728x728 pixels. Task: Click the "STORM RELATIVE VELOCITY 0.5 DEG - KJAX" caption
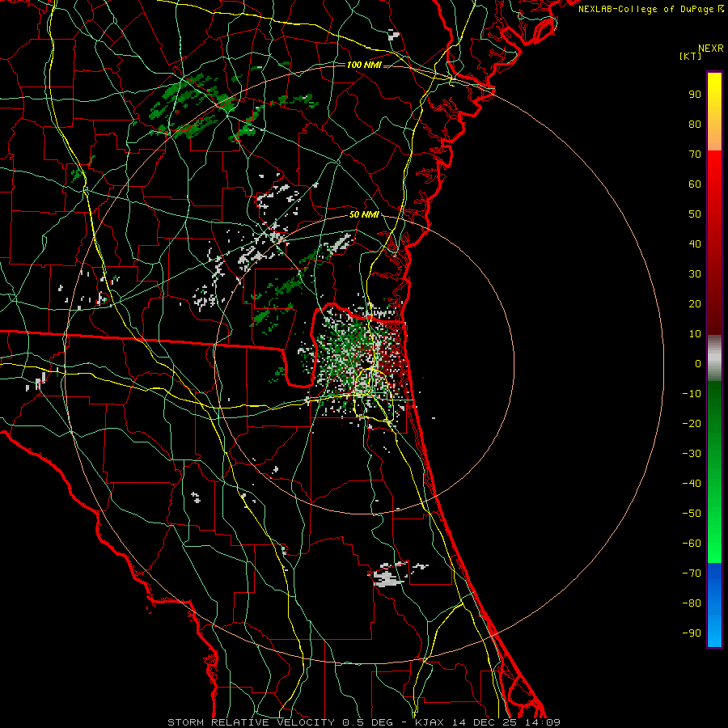point(306,722)
